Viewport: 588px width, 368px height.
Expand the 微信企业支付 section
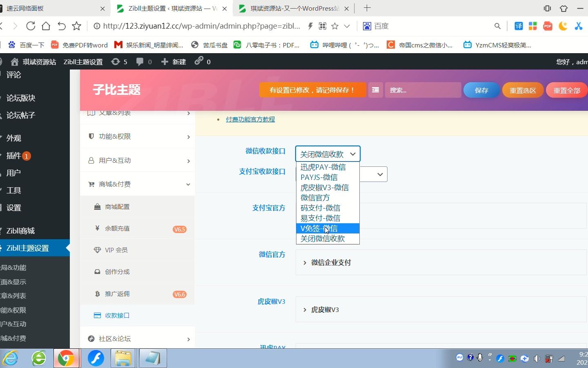[441, 263]
